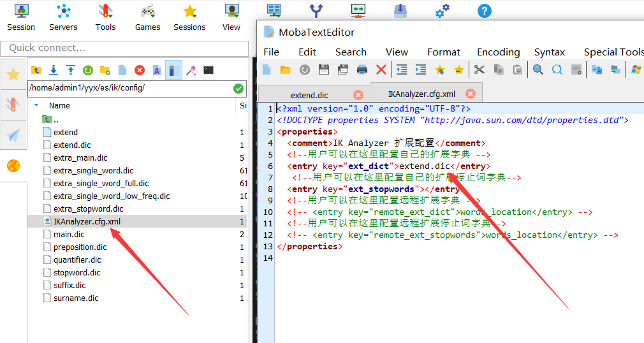The image size is (644, 343).
Task: Click the editor's floppy disk save icon
Action: [x=324, y=69]
